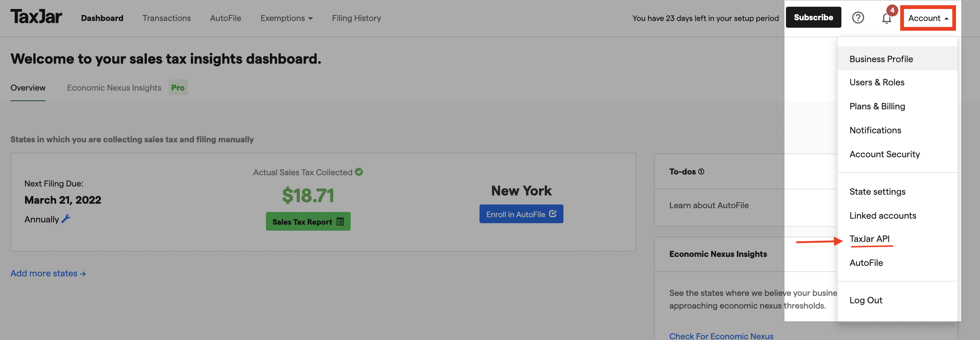Open the Transactions page
Screen dimensions: 980x340
click(166, 18)
